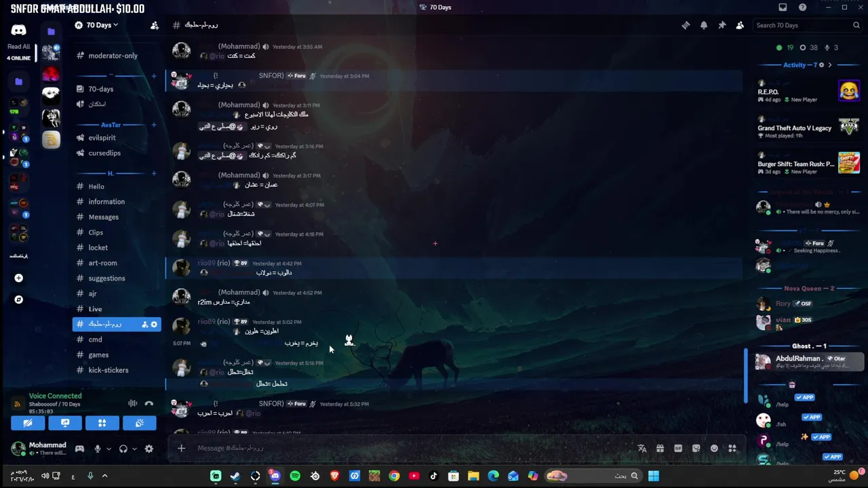
Task: Open the Windows Start button
Action: click(x=654, y=476)
